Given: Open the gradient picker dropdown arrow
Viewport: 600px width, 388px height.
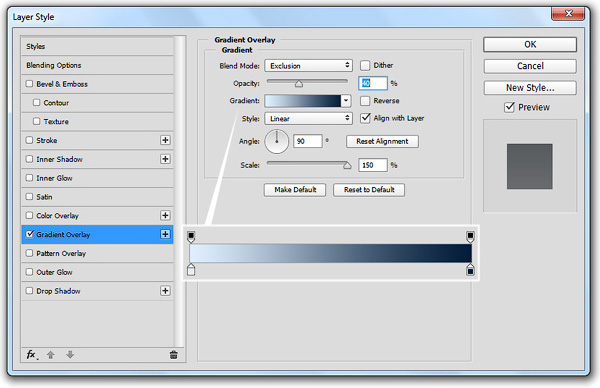Looking at the screenshot, I should click(346, 101).
